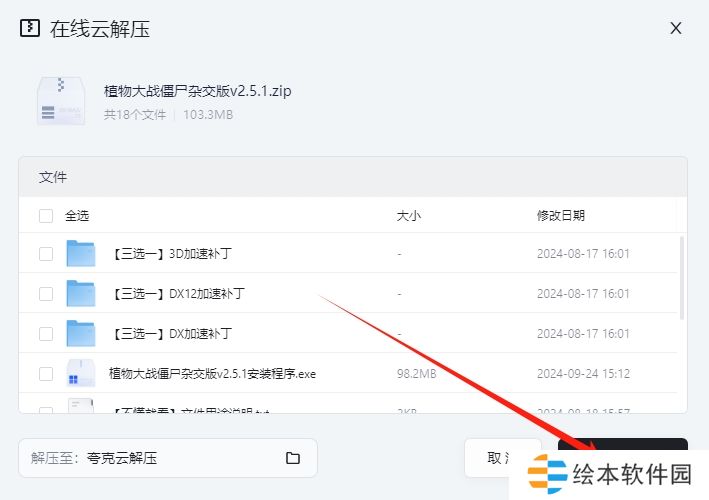Screen dimensions: 709x500
Task: Click the 3D加速补丁 folder icon
Action: [80, 254]
